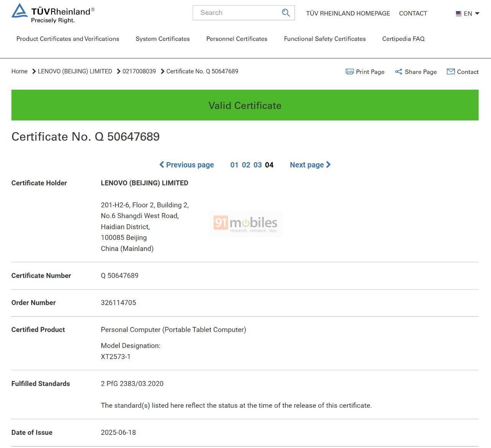The image size is (491, 448).
Task: Click the issue date 2025-06-18
Action: 119,433
